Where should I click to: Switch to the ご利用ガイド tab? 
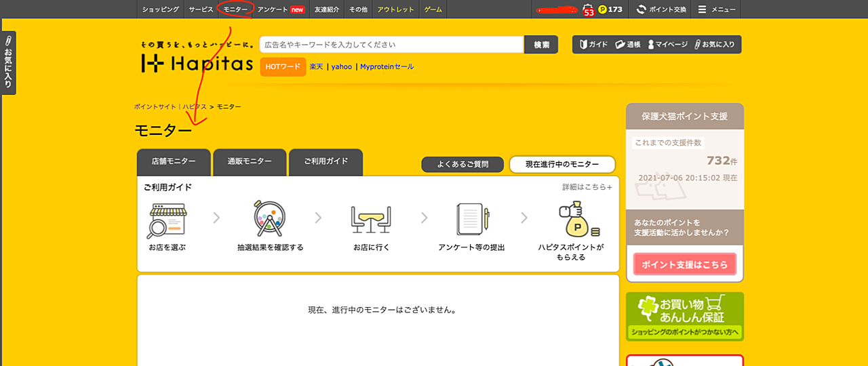point(325,162)
